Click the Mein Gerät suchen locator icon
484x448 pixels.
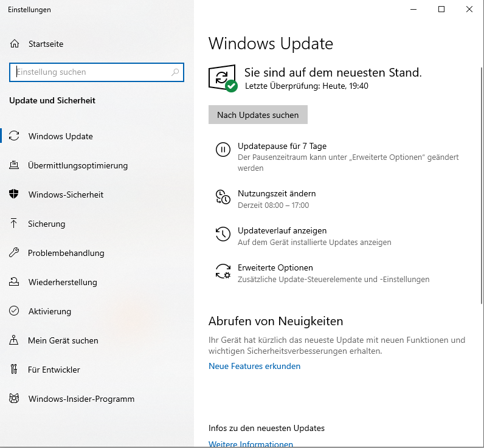pos(14,340)
